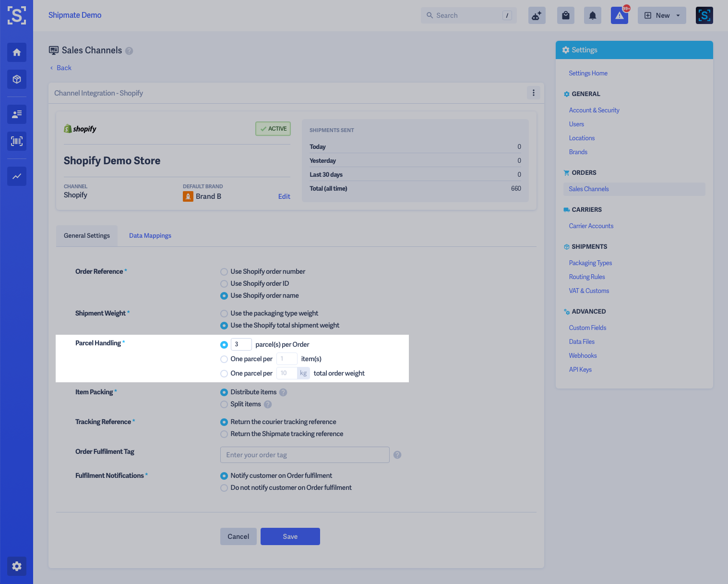This screenshot has height=584, width=728.
Task: Open the Home dashboard from sidebar
Action: click(x=17, y=52)
